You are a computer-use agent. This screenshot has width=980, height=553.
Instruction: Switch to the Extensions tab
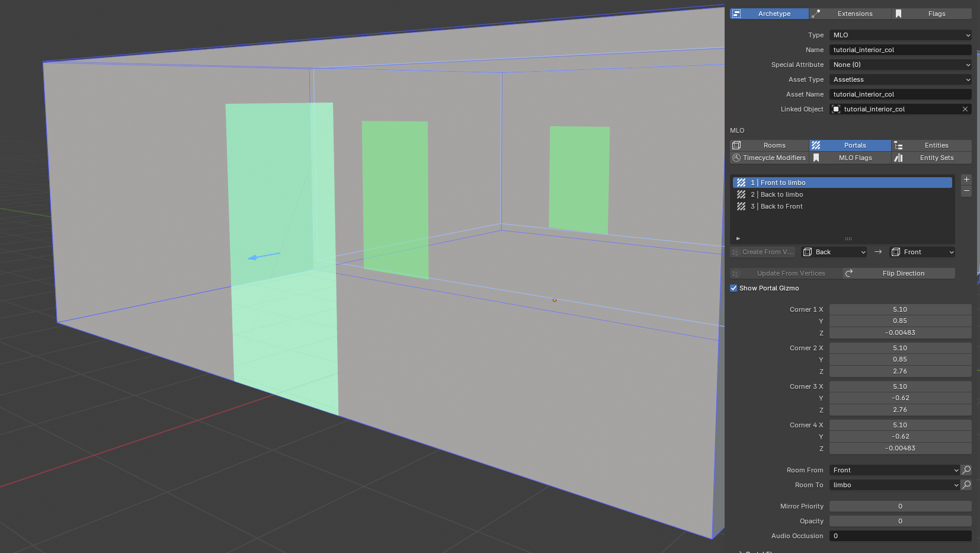pos(851,14)
